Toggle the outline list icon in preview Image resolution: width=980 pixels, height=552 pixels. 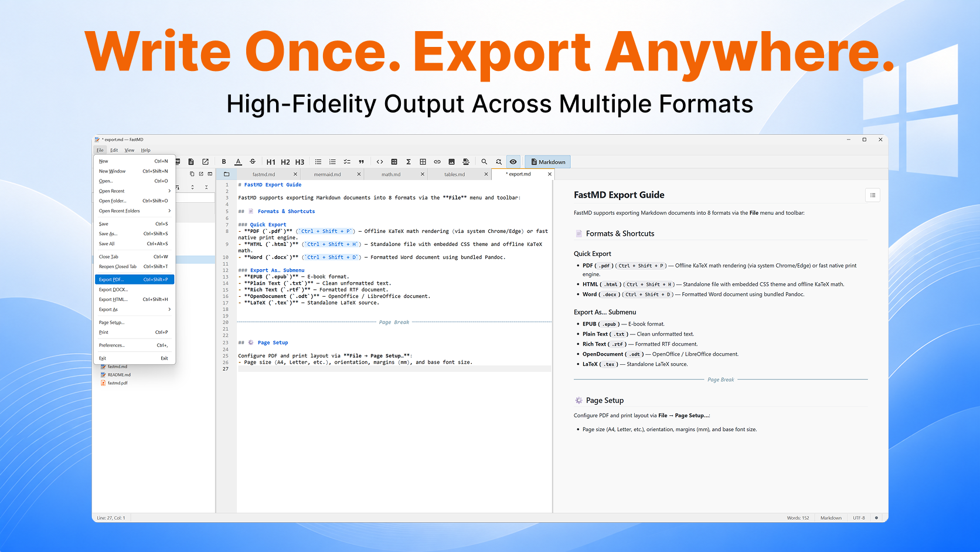click(x=873, y=195)
